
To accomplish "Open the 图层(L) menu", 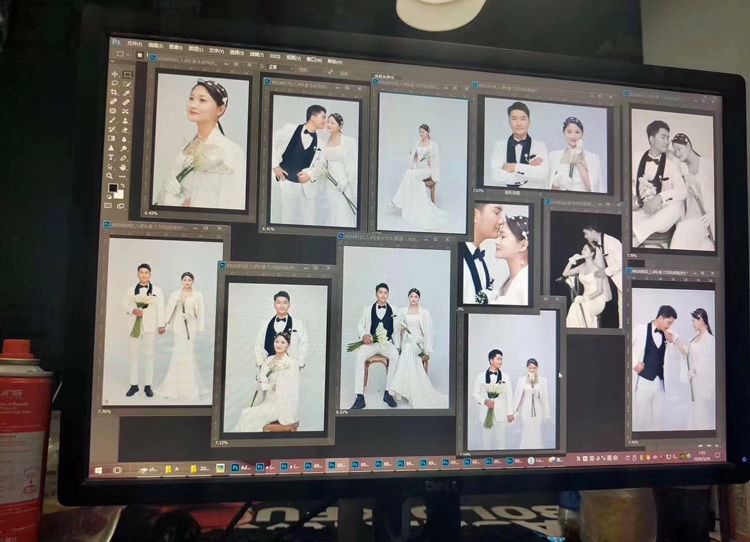I will (196, 49).
